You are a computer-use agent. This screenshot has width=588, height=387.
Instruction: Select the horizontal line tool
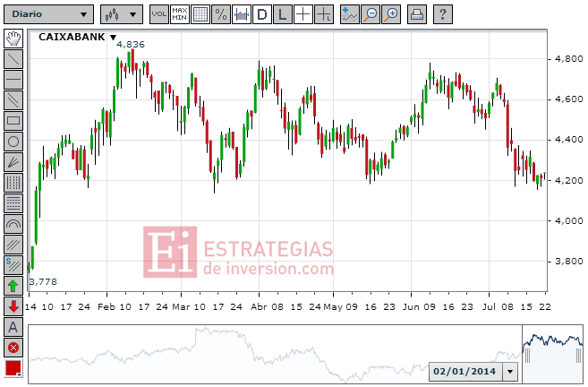coord(13,80)
